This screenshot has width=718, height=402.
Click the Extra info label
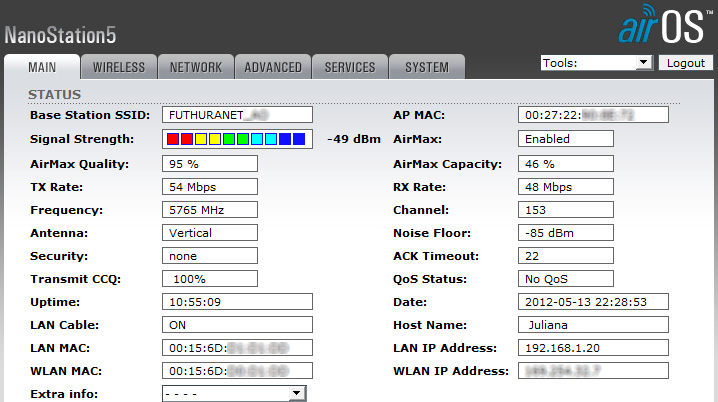click(64, 394)
